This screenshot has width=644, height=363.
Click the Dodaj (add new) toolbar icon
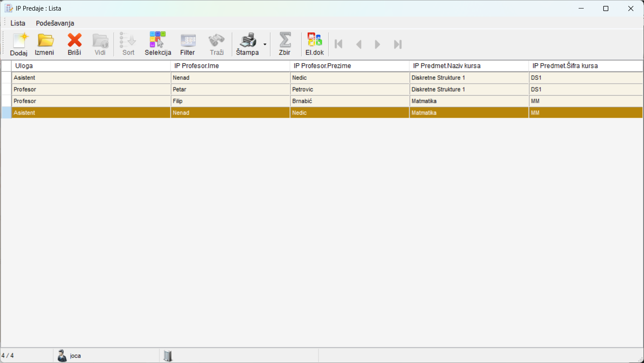click(x=19, y=44)
